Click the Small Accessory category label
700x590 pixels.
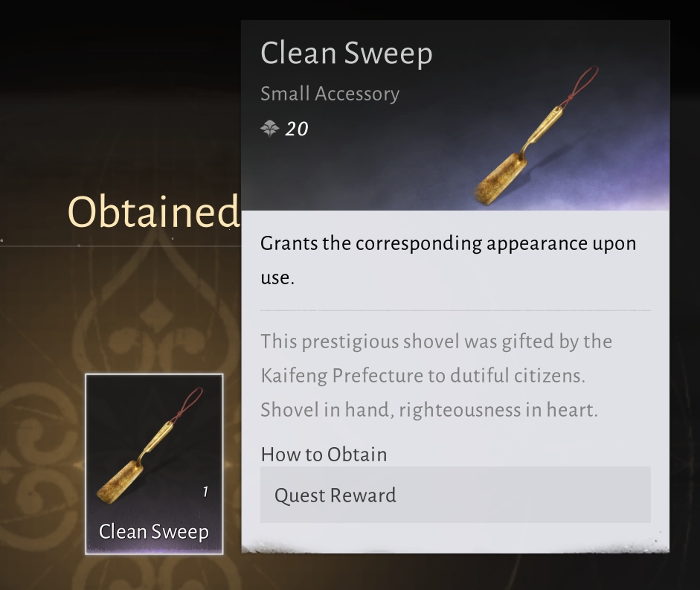pos(330,94)
